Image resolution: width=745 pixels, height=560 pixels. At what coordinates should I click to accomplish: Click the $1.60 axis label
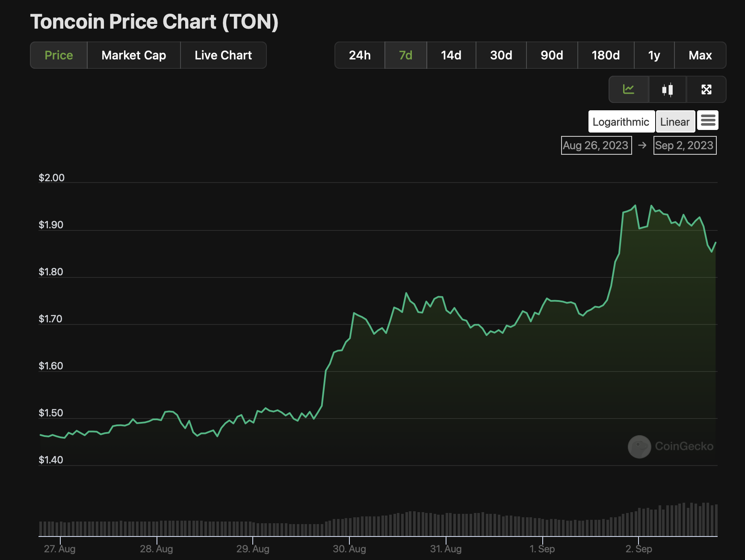tap(51, 366)
